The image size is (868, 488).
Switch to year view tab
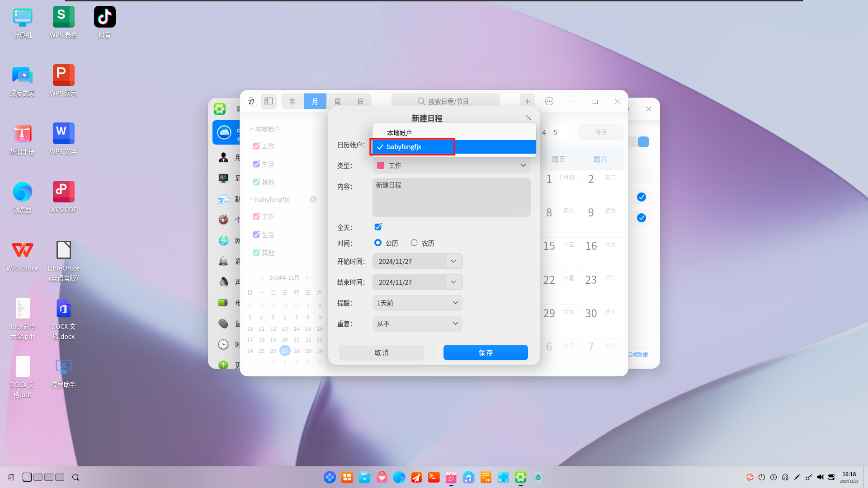coord(292,101)
